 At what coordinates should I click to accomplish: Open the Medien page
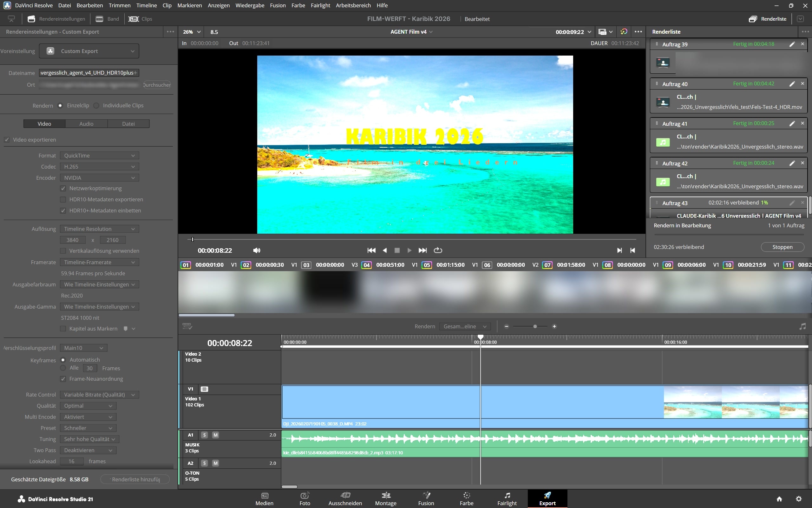tap(265, 498)
